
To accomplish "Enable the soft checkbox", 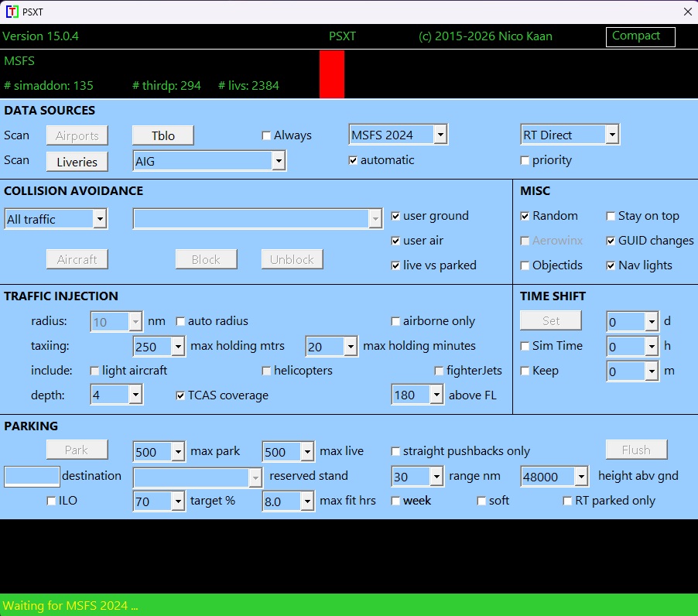I will tap(481, 501).
